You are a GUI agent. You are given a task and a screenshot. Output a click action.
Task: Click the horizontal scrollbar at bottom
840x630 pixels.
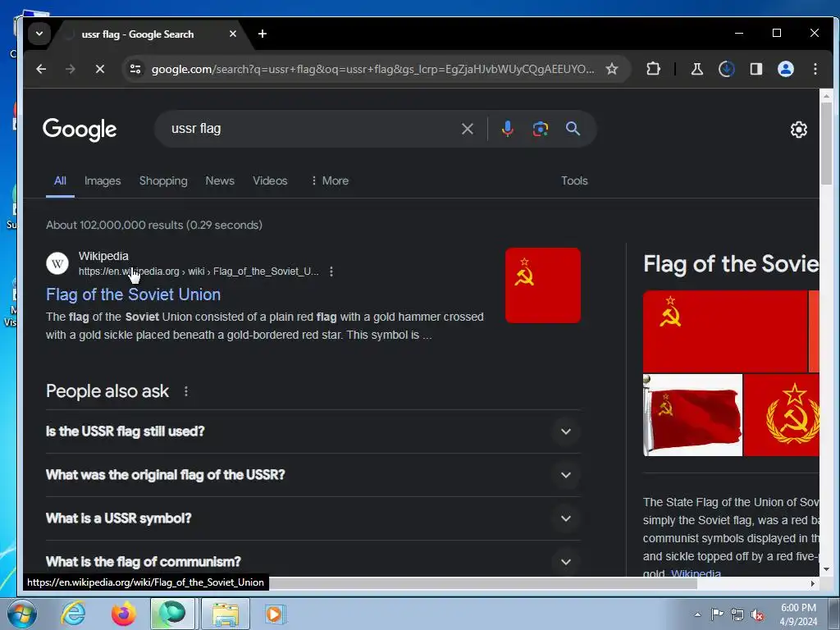tap(482, 583)
